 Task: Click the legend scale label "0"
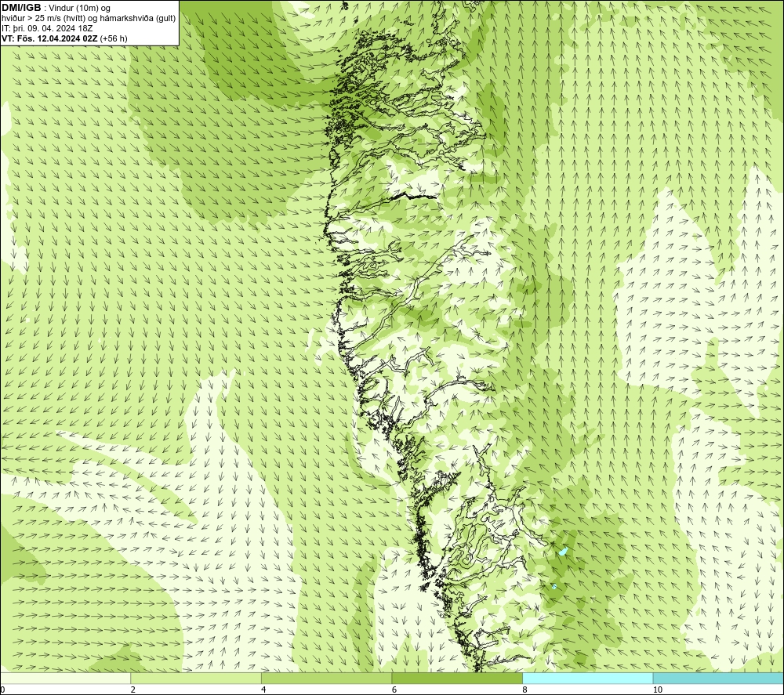point(2,690)
